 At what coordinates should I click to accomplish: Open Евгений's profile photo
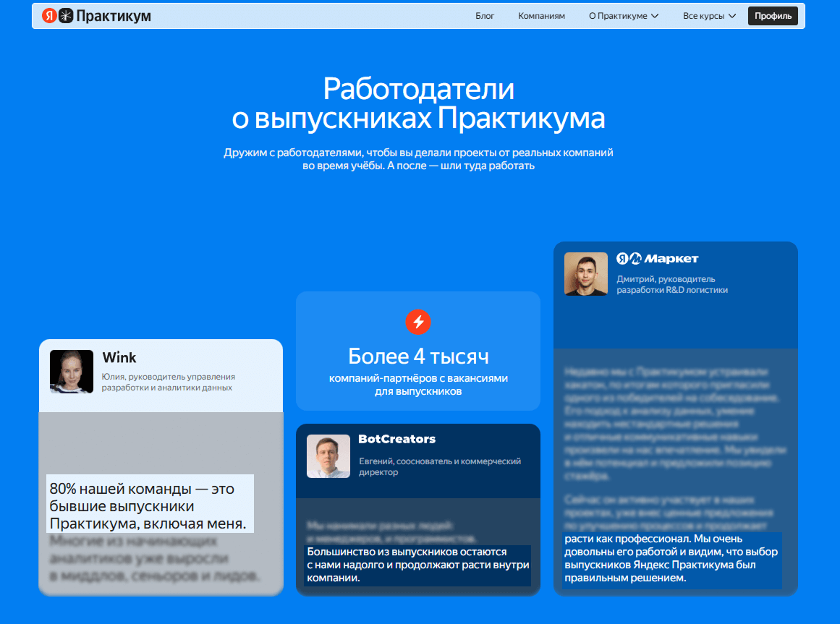point(328,456)
